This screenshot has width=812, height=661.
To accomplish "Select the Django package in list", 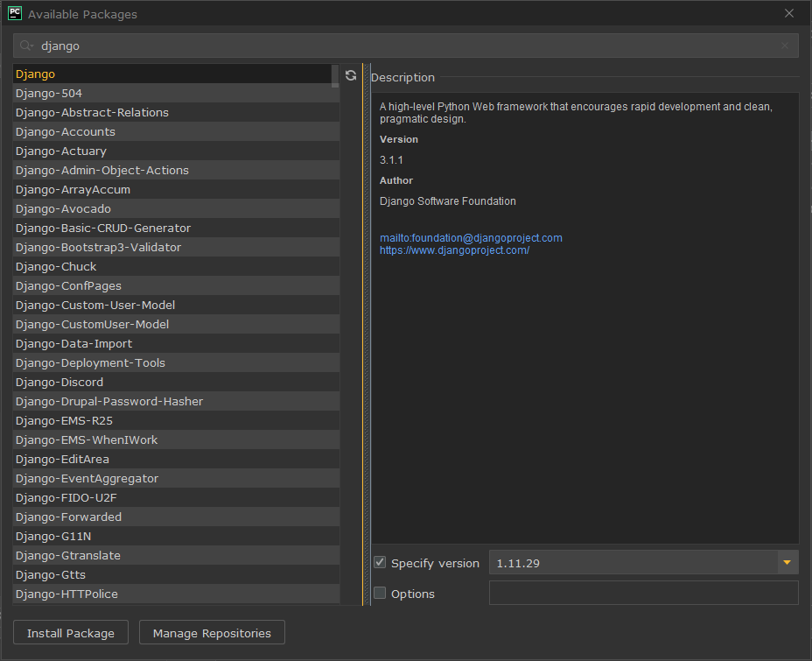I will pyautogui.click(x=171, y=74).
